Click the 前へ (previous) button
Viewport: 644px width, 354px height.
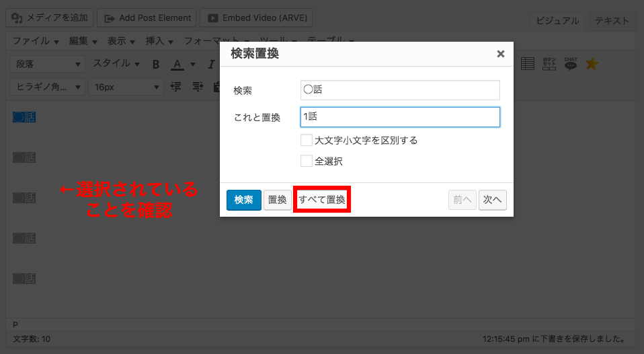[x=462, y=200]
